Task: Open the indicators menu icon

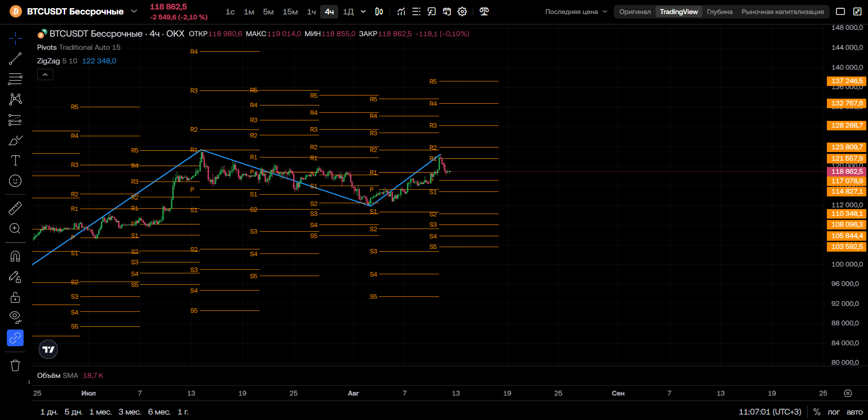Action: [x=401, y=12]
